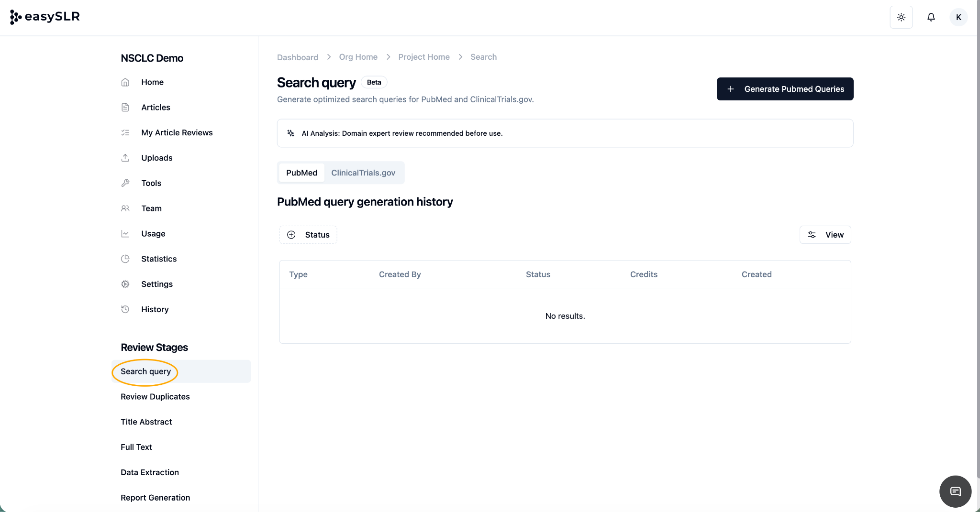This screenshot has width=980, height=512.
Task: Switch to the ClinicalTrials.gov tab
Action: pyautogui.click(x=363, y=173)
